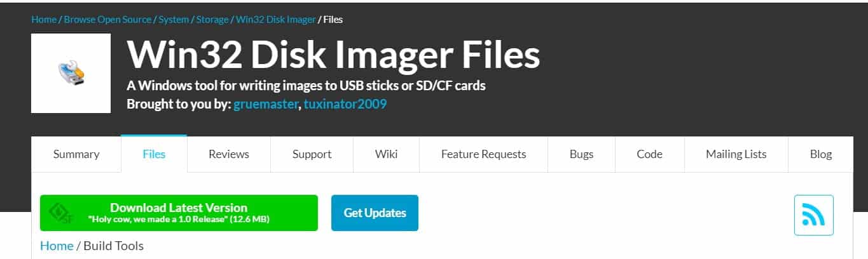Image resolution: width=868 pixels, height=259 pixels.
Task: Open the Wiki tab
Action: 386,154
